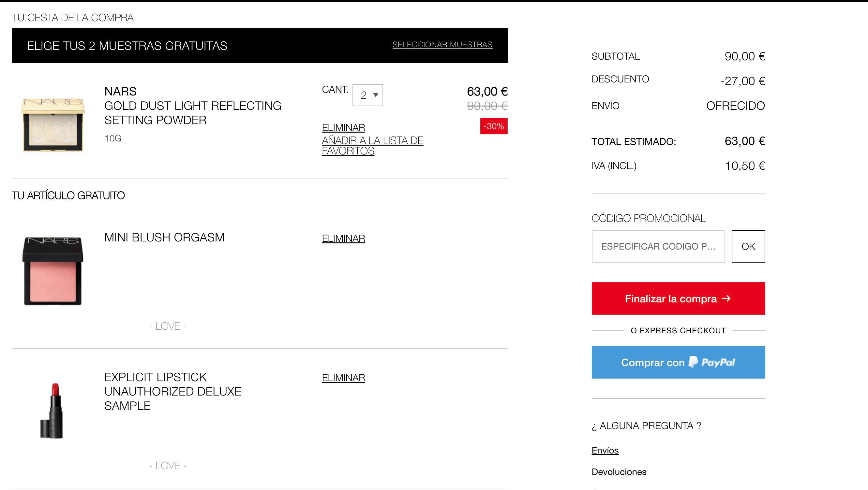The width and height of the screenshot is (868, 490).
Task: Click the Mini Blush Orgasm product image
Action: 53,271
